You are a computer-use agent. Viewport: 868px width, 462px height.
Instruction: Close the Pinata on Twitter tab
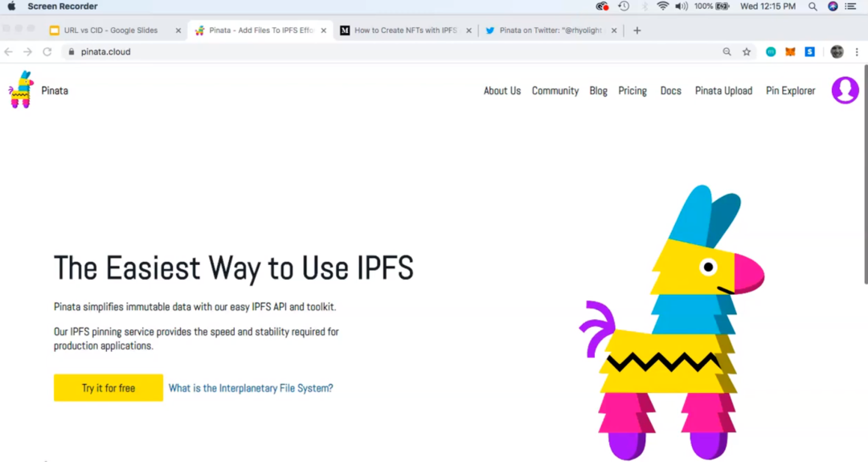[x=613, y=31]
